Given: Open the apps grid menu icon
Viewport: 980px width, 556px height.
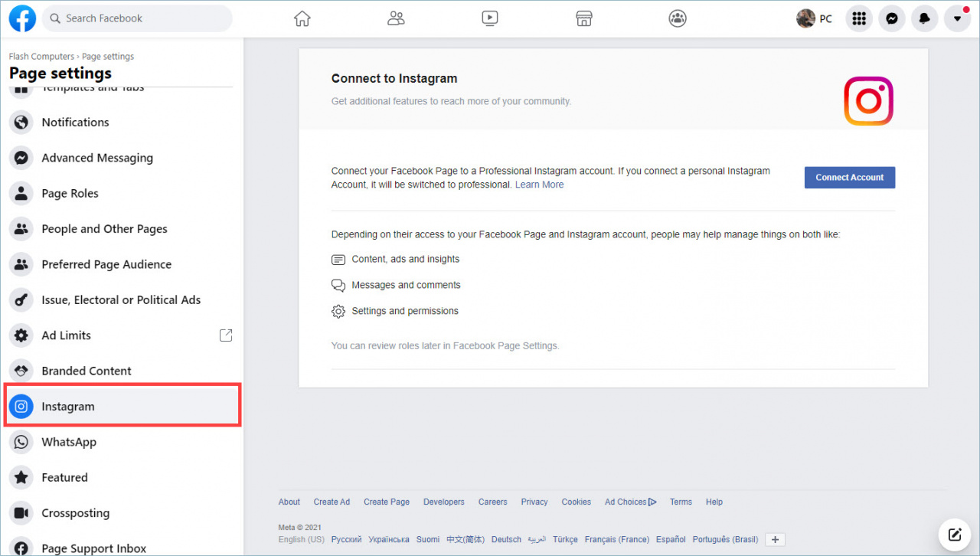Looking at the screenshot, I should [x=859, y=18].
